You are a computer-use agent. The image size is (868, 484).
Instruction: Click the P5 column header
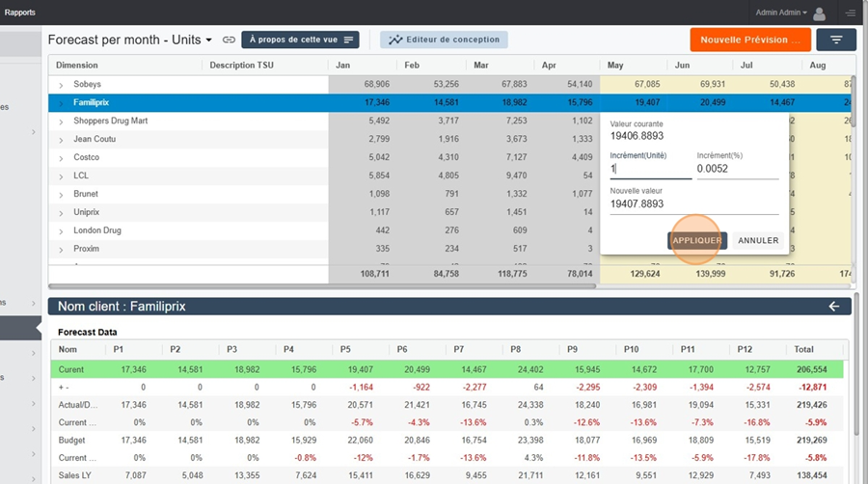(x=345, y=350)
